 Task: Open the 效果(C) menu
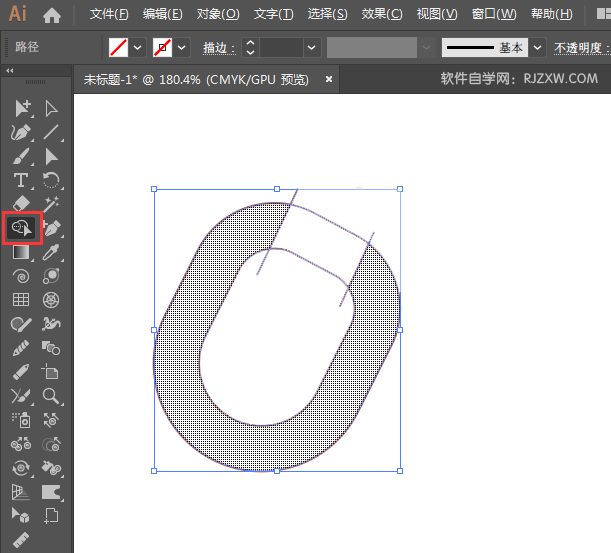pos(381,15)
